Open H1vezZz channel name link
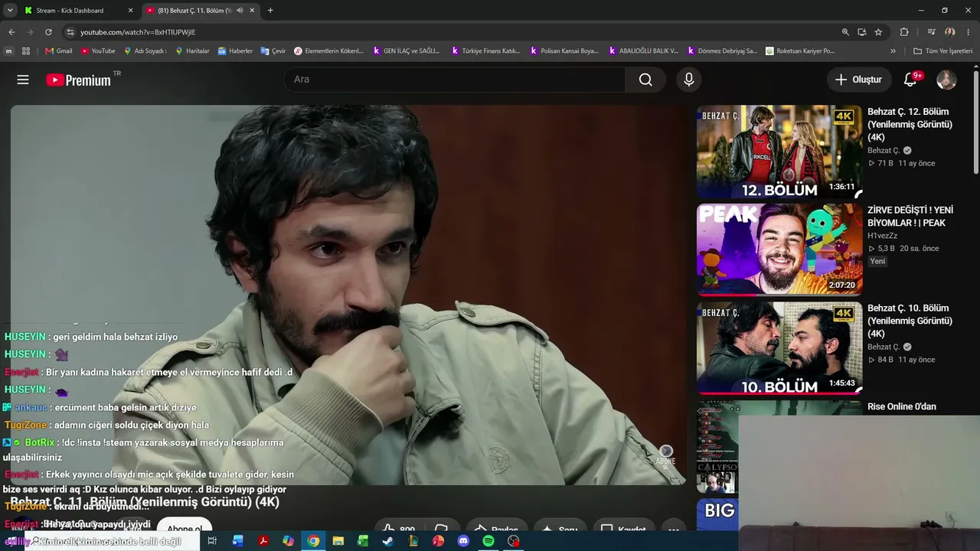Image resolution: width=980 pixels, height=551 pixels. 882,236
